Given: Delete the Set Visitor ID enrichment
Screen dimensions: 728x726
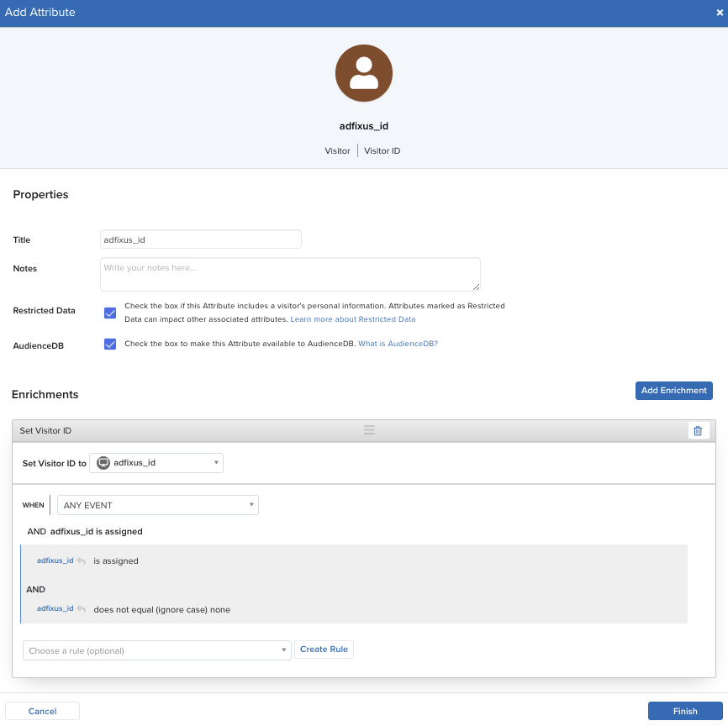Looking at the screenshot, I should point(698,431).
